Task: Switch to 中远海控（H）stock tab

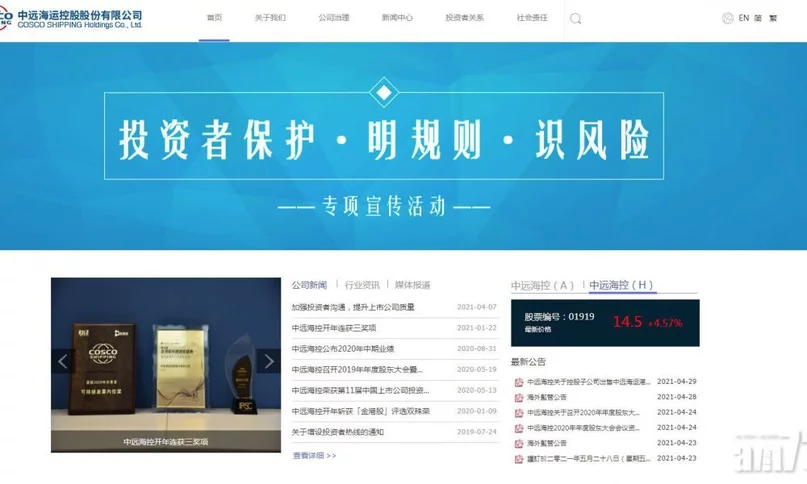Action: coord(622,285)
